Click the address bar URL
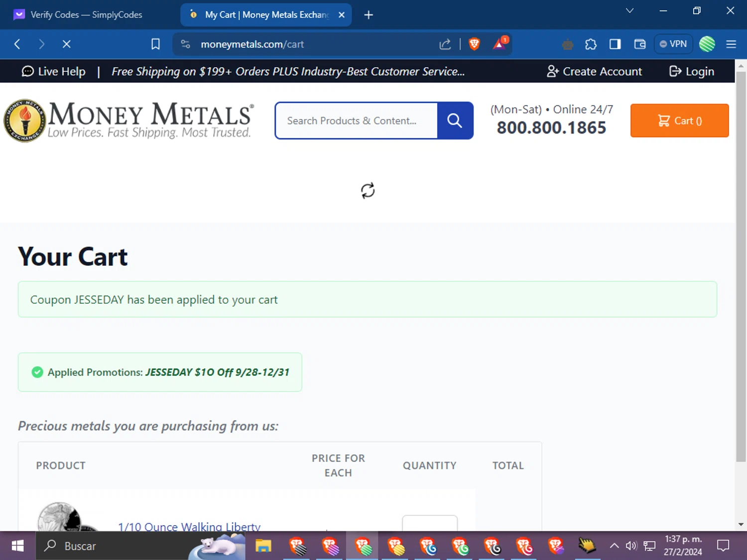This screenshot has width=747, height=560. (252, 44)
